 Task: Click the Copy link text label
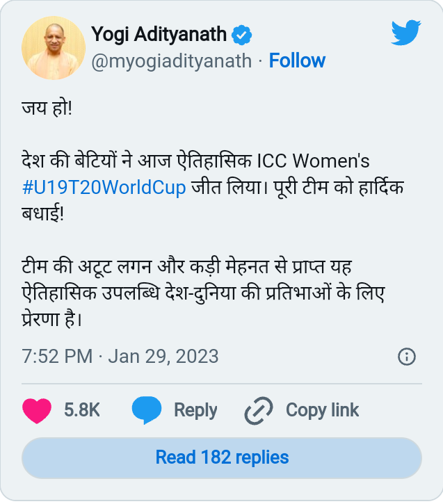[x=322, y=410]
